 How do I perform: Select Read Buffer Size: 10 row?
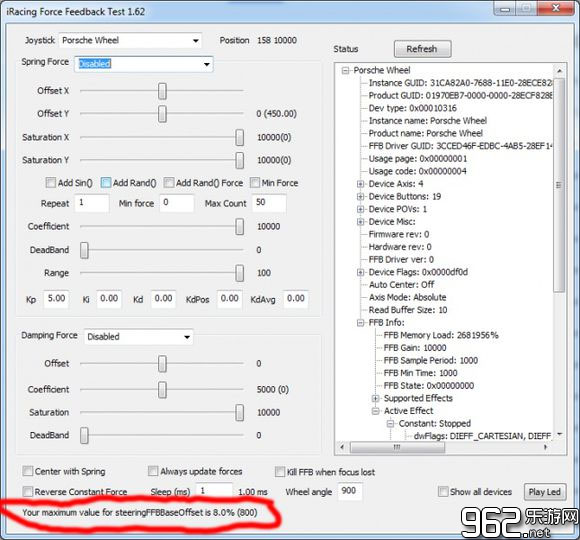[408, 310]
